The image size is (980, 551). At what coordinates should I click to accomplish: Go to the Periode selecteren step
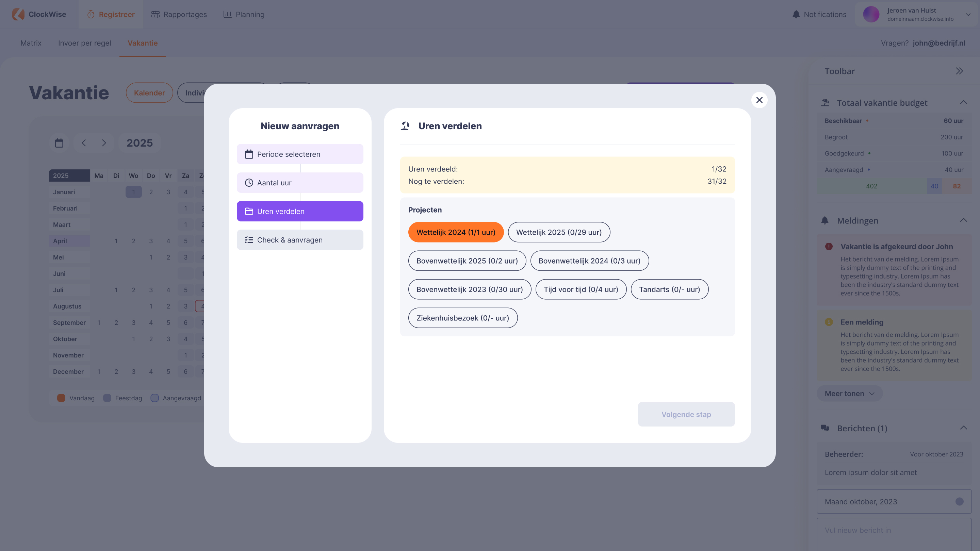[300, 154]
